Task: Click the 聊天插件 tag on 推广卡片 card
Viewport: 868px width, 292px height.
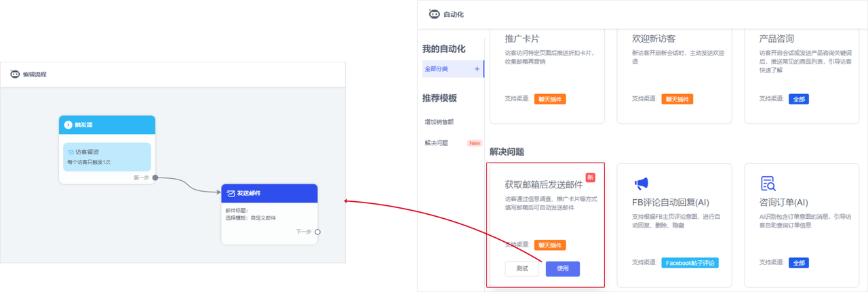Action: click(x=549, y=99)
